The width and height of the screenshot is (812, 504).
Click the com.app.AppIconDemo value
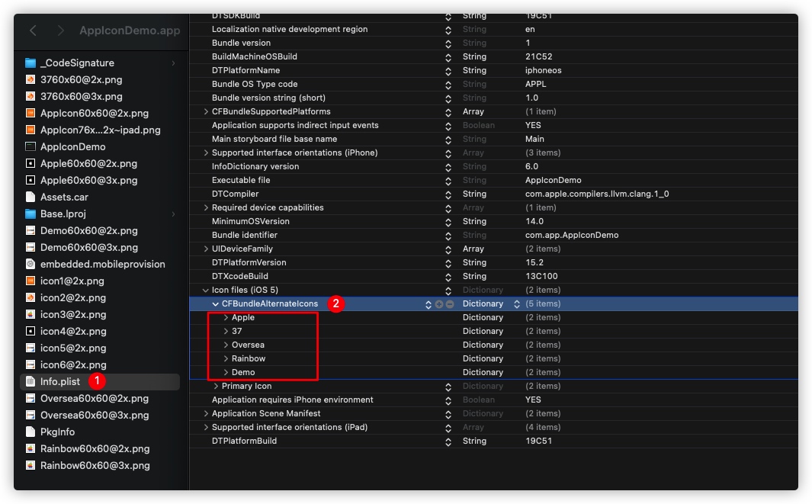[x=572, y=235]
